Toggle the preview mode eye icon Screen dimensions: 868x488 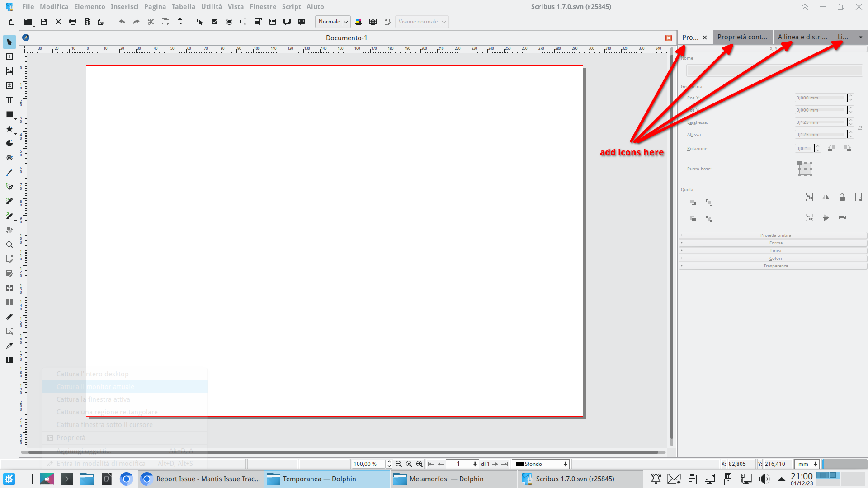coord(373,22)
